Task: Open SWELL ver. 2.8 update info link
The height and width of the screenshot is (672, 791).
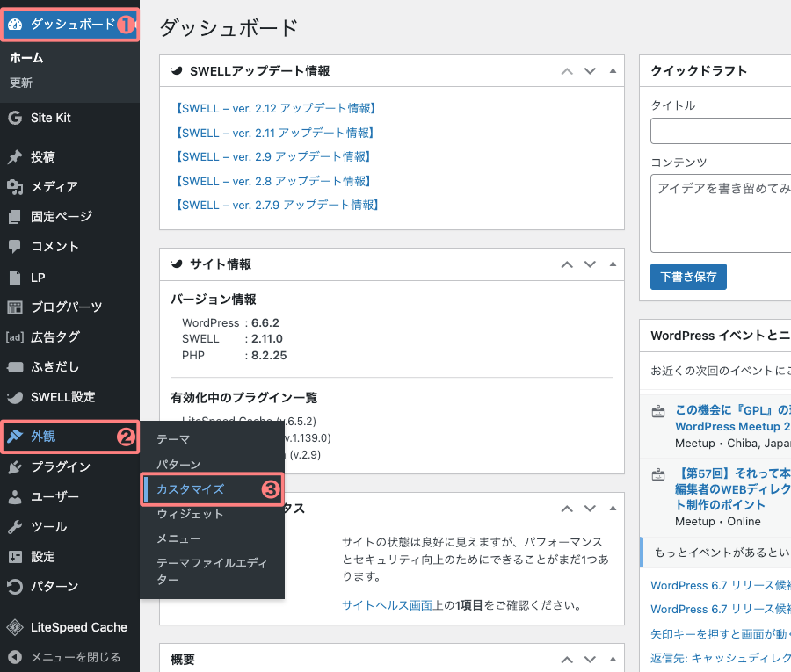Action: click(x=273, y=182)
